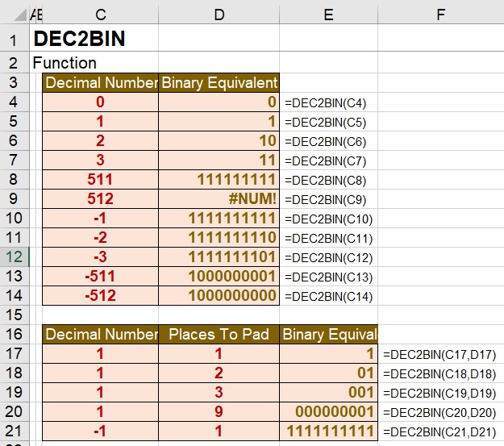Viewport: 504px width, 446px height.
Task: Click the =DEC2BIN(C6) formula text
Action: 325,142
